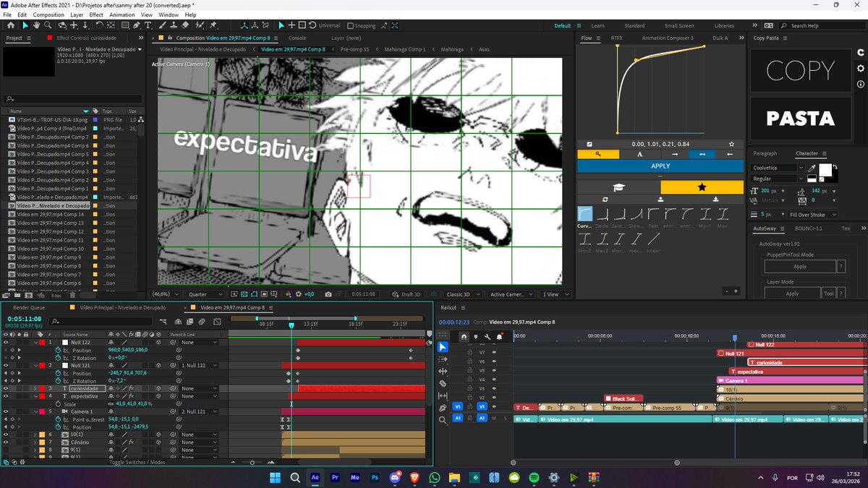The height and width of the screenshot is (488, 868).
Task: Adjust the timeline zoom slider
Action: coord(252,462)
